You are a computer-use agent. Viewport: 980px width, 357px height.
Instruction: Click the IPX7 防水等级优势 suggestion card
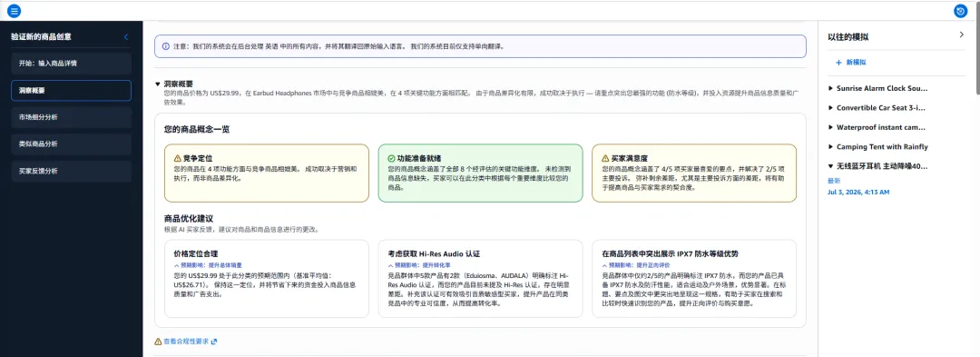694,279
